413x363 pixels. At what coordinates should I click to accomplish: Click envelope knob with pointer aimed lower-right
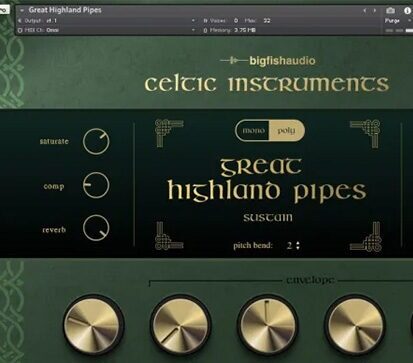coord(355,326)
